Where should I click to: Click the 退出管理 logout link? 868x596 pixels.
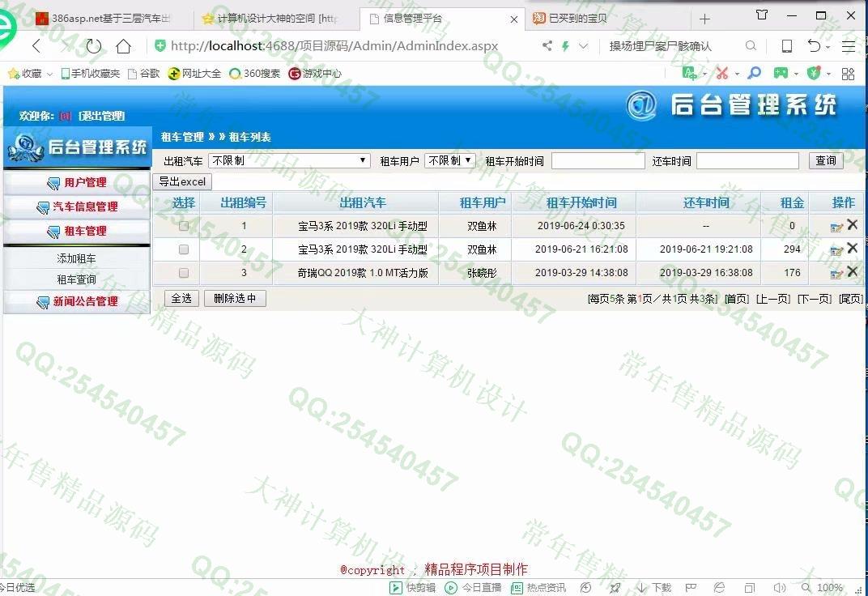(102, 116)
